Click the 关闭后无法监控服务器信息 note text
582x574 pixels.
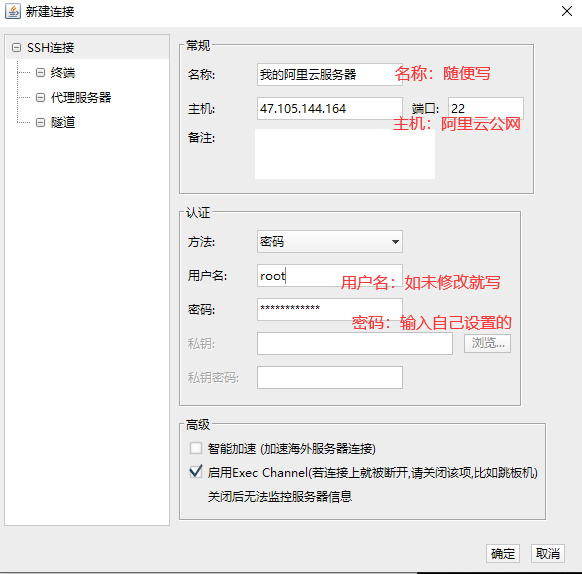click(279, 496)
